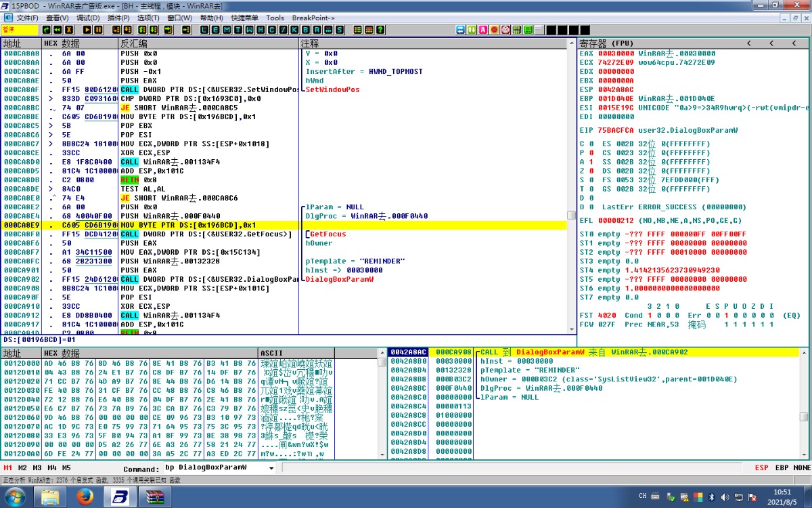Click the run (play) toolbar icon
Image resolution: width=812 pixels, height=508 pixels.
pyautogui.click(x=87, y=30)
